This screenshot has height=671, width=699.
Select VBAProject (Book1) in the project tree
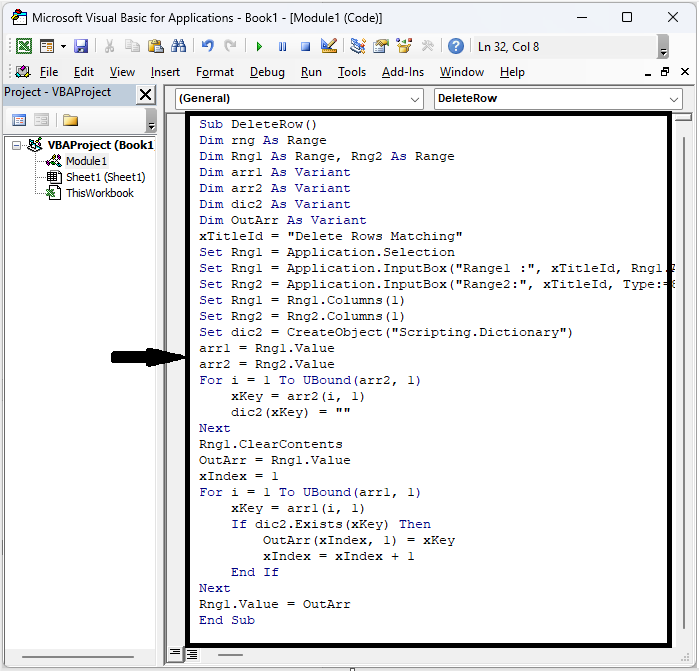click(100, 145)
